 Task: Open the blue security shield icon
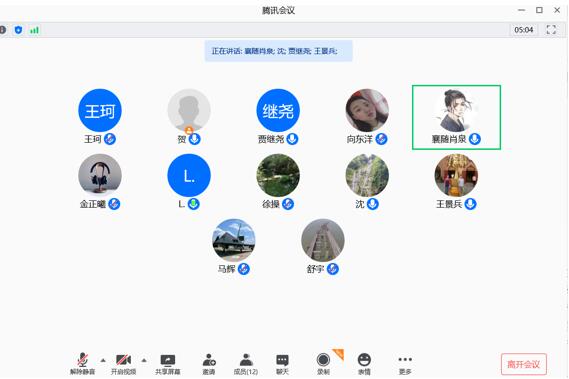pos(18,30)
